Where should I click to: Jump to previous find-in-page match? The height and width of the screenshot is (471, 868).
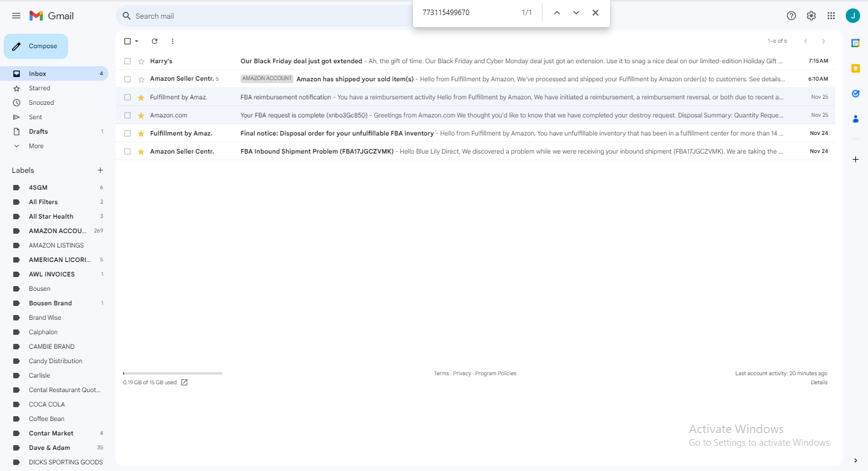click(557, 13)
